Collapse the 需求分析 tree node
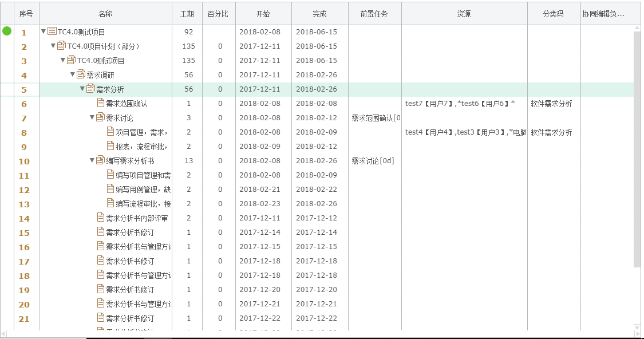This screenshot has width=644, height=339. pyautogui.click(x=82, y=89)
